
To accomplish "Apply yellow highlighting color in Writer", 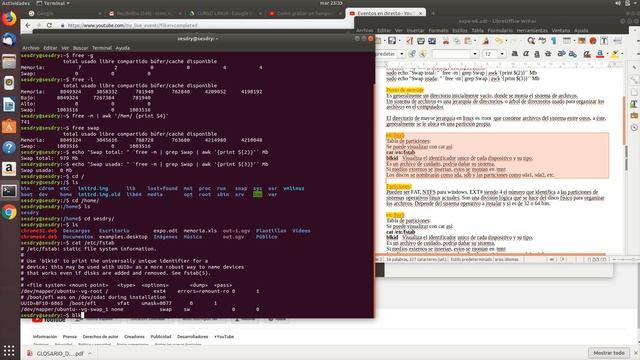I will tap(615, 53).
